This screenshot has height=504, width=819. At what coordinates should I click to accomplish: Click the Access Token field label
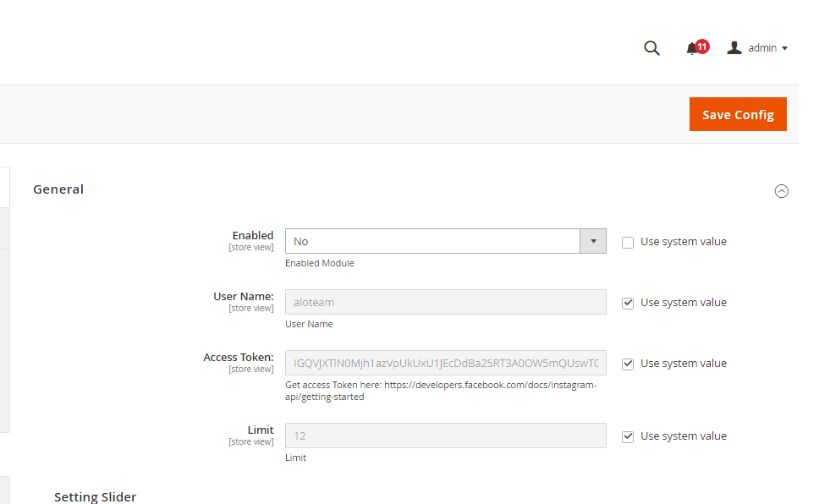[x=238, y=357]
